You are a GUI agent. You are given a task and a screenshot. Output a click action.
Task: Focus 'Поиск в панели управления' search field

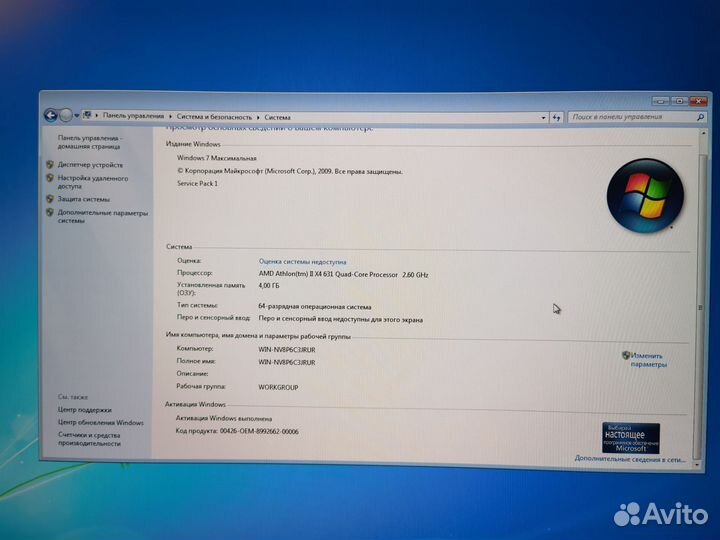click(632, 117)
